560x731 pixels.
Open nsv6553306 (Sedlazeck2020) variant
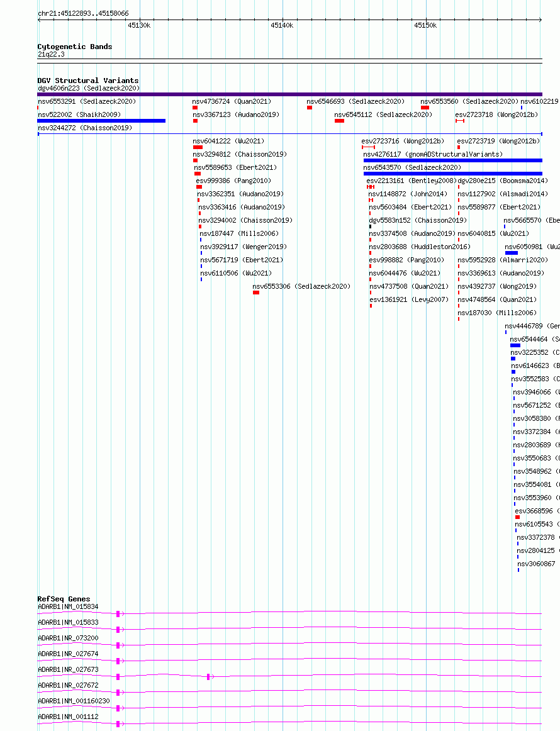301,286
